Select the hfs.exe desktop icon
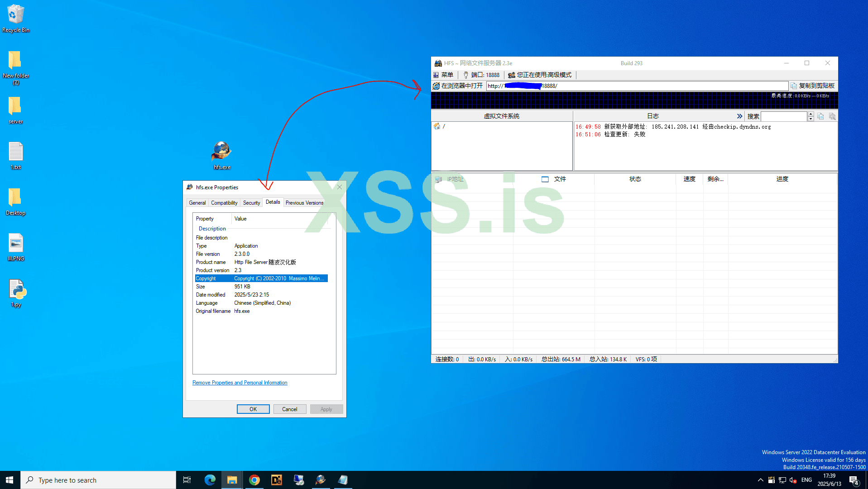 click(x=222, y=155)
